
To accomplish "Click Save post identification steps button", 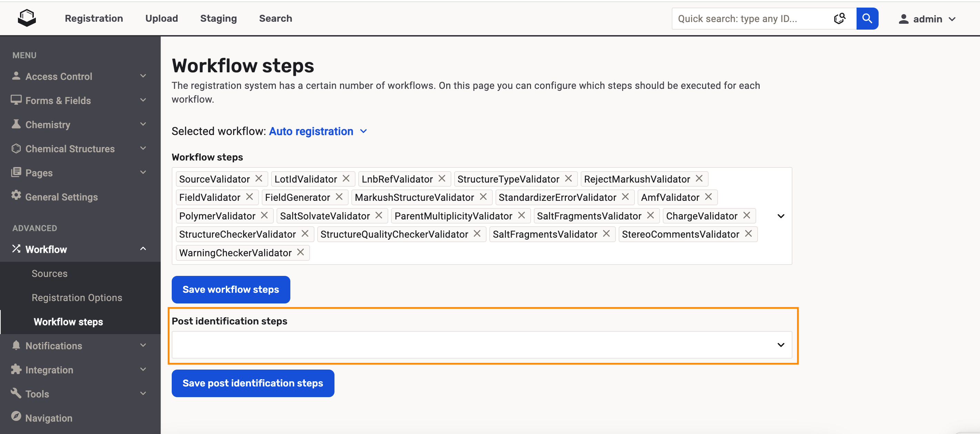I will pyautogui.click(x=253, y=383).
